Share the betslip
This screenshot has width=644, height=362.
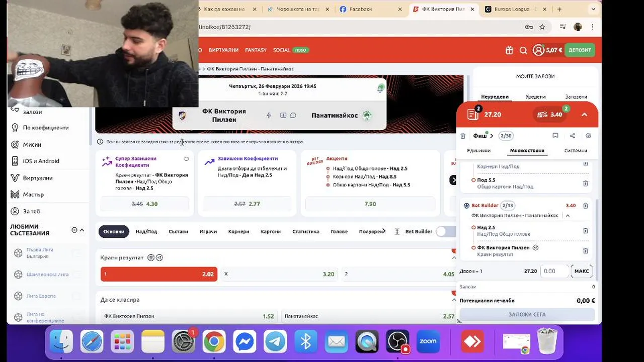tap(573, 136)
